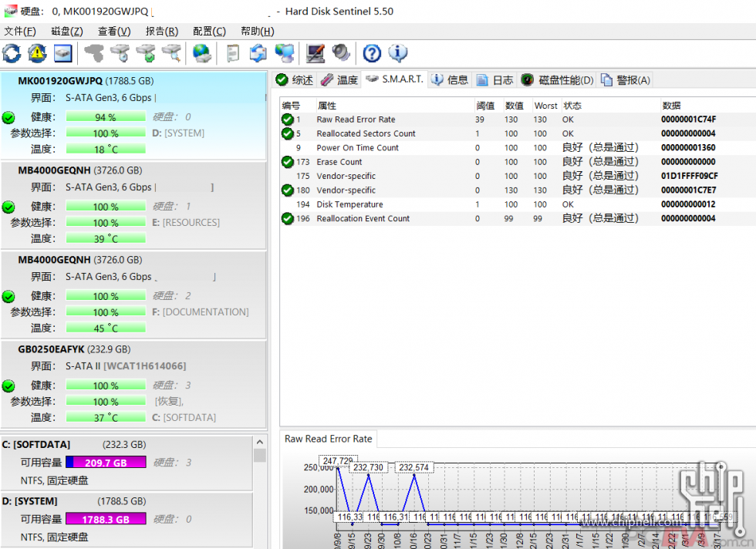Open the 文件(F) menu
Viewport: 756px width, 549px height.
(20, 32)
